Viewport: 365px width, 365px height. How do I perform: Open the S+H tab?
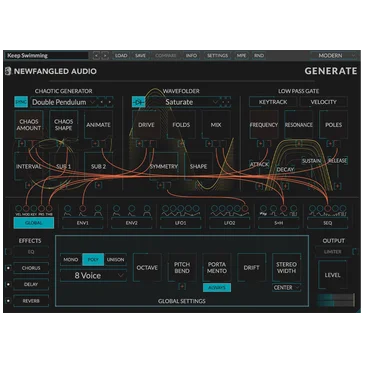coord(279,223)
